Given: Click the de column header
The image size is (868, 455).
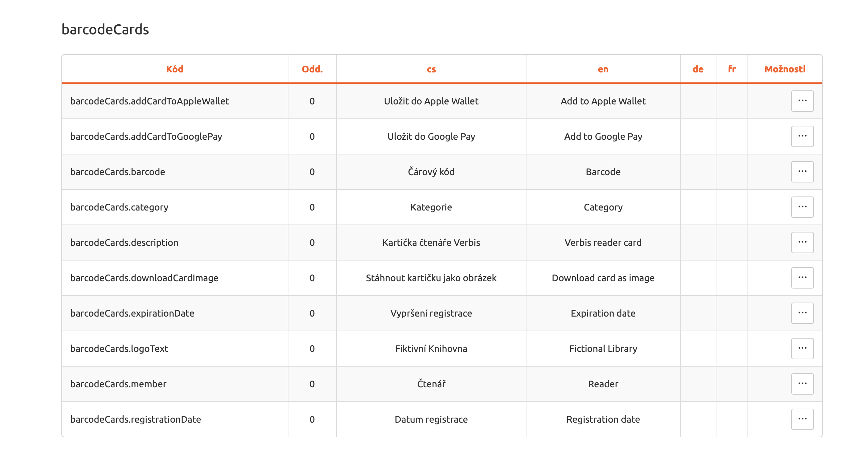Looking at the screenshot, I should tap(698, 69).
